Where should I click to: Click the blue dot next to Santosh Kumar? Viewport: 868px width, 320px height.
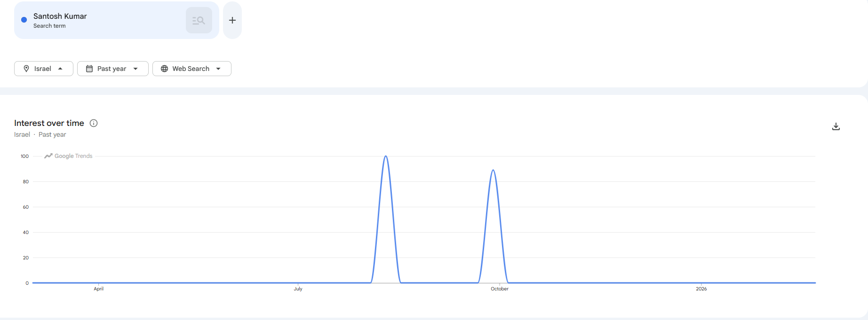tap(24, 20)
